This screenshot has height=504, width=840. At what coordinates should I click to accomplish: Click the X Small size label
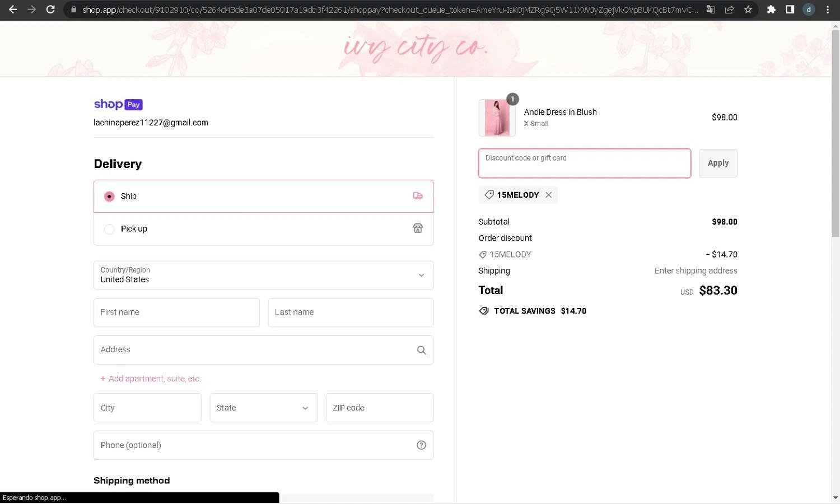[536, 124]
